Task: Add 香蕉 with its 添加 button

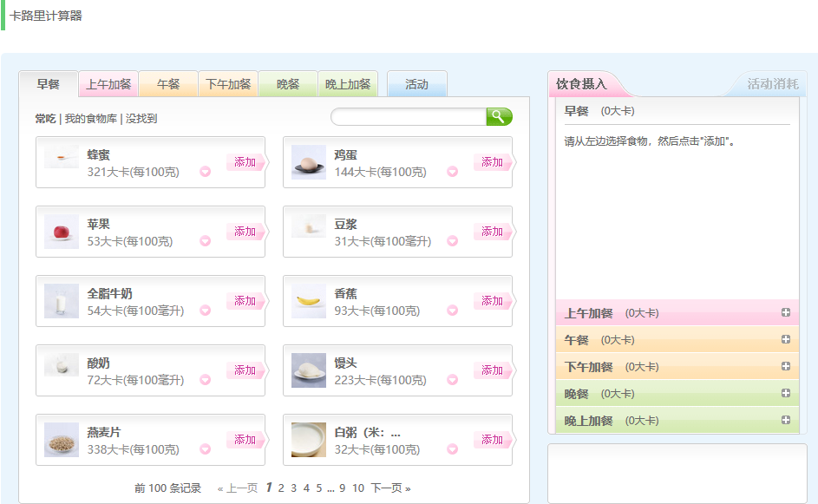Action: (493, 301)
